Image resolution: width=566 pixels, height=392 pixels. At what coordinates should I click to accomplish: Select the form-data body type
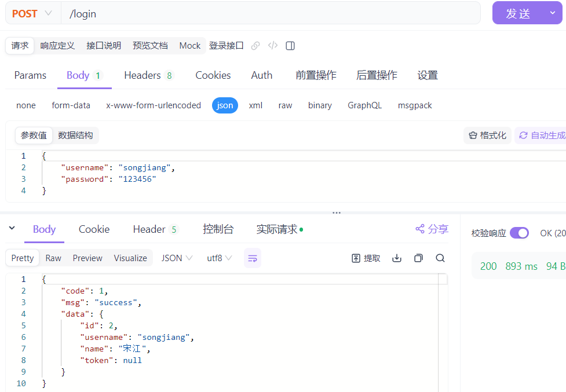pyautogui.click(x=71, y=105)
